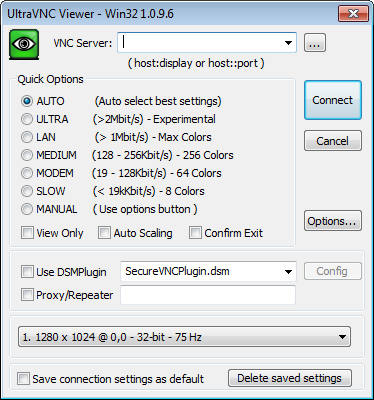374x400 pixels.
Task: Enable the View Only checkbox
Action: tap(27, 233)
